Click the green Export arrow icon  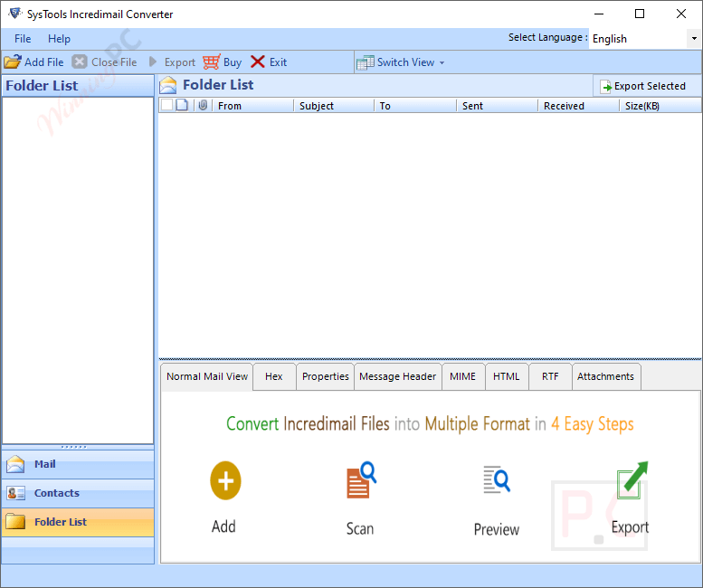coord(632,479)
